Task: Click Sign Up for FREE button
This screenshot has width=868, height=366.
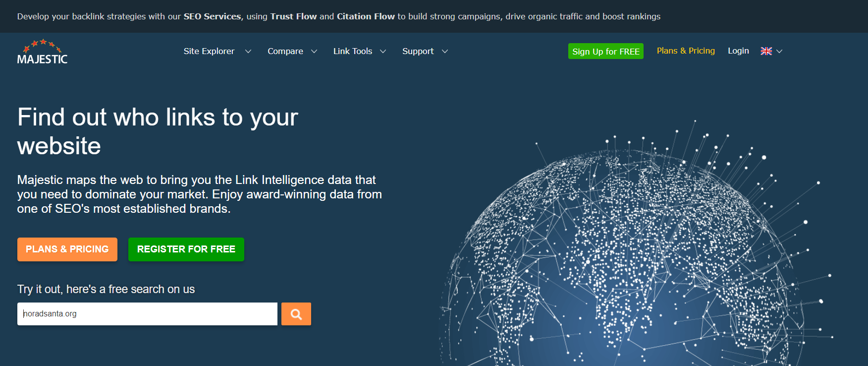Action: (605, 52)
